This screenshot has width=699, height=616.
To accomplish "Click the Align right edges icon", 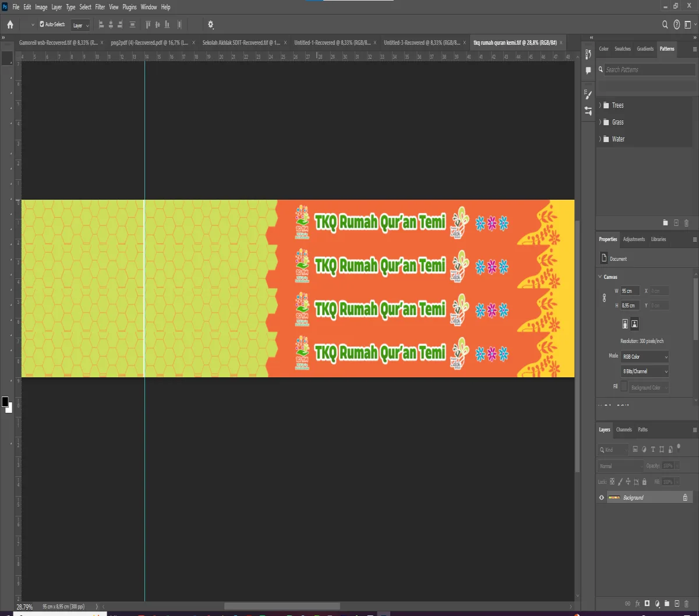I will pyautogui.click(x=120, y=24).
